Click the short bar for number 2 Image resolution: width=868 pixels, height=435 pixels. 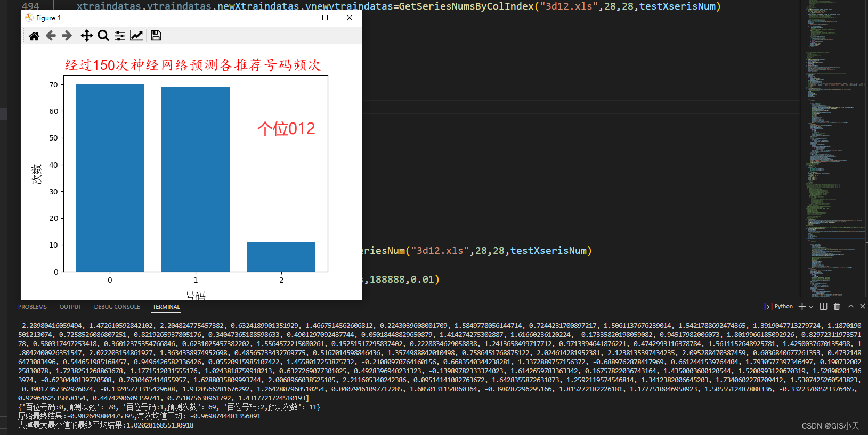tap(281, 257)
